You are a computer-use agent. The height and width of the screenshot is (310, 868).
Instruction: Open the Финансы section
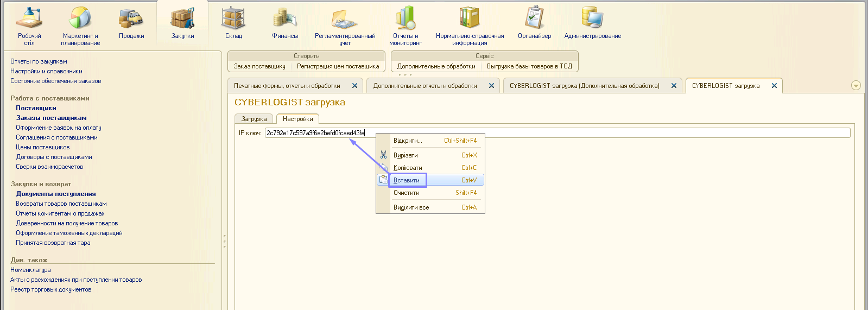coord(285,24)
